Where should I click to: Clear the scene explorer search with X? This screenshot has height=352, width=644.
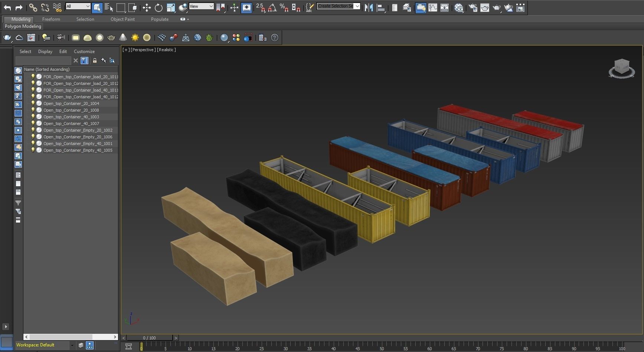pos(76,60)
